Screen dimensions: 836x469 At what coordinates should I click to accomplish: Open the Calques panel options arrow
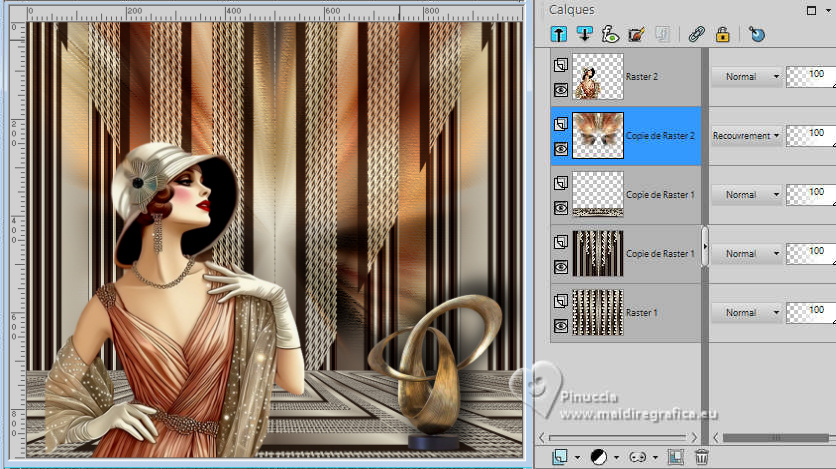[x=829, y=11]
